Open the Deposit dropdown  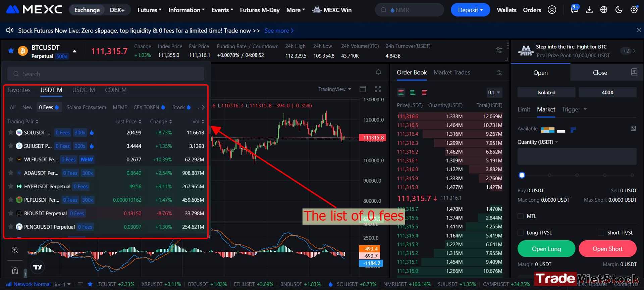point(470,10)
